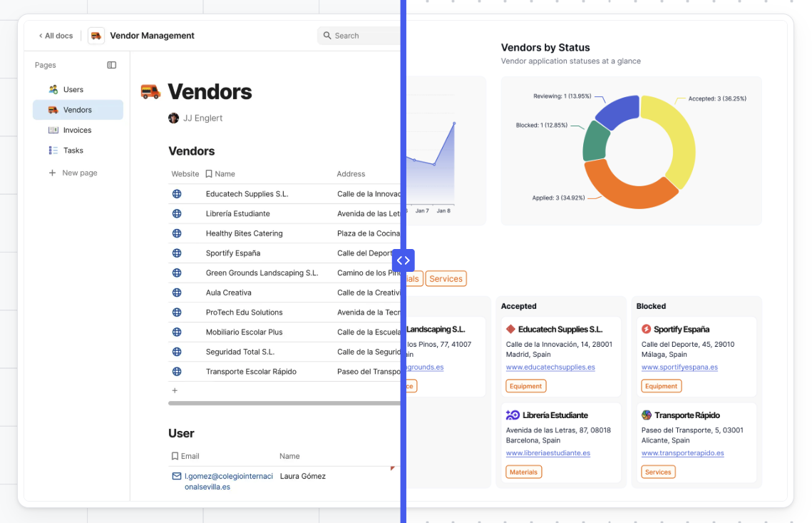Select Aula Creativa name cell

[228, 293]
